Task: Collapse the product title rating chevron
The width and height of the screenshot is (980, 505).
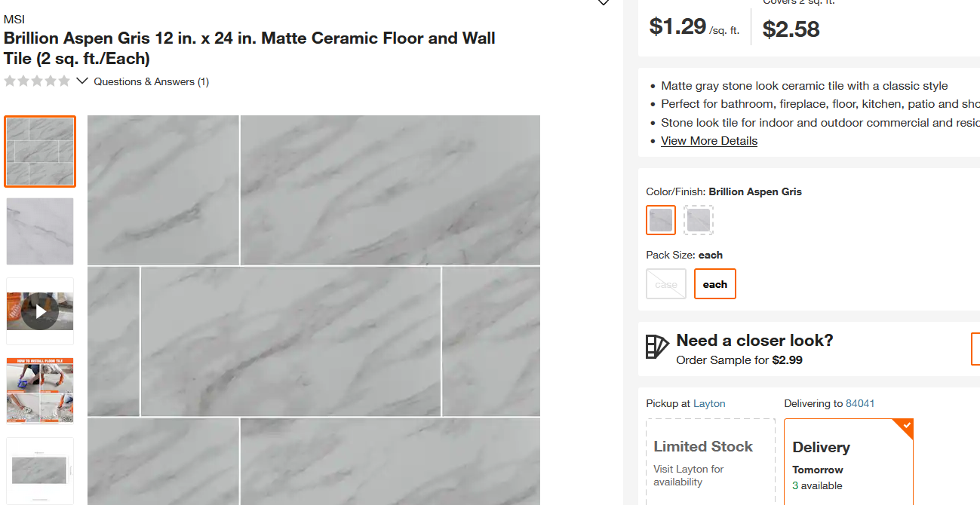Action: tap(81, 80)
